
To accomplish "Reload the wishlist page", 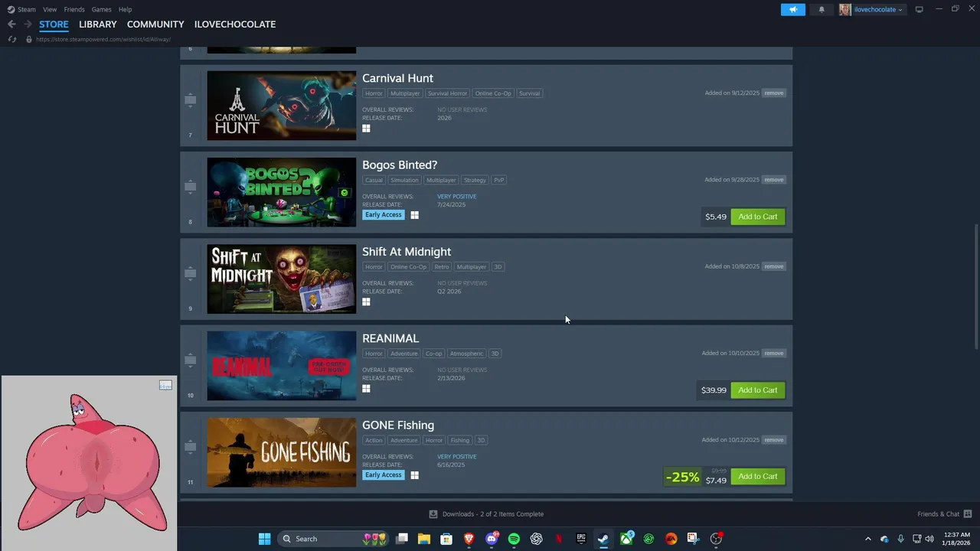I will (12, 39).
